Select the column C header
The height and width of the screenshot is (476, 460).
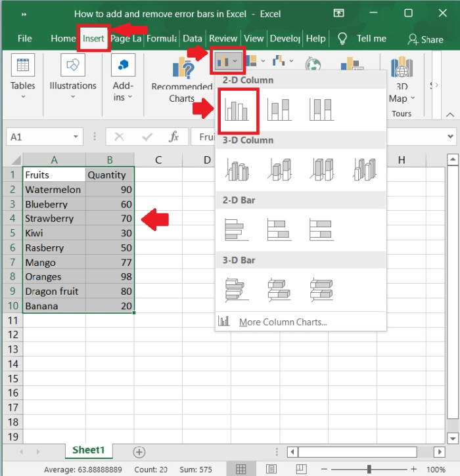coord(158,160)
